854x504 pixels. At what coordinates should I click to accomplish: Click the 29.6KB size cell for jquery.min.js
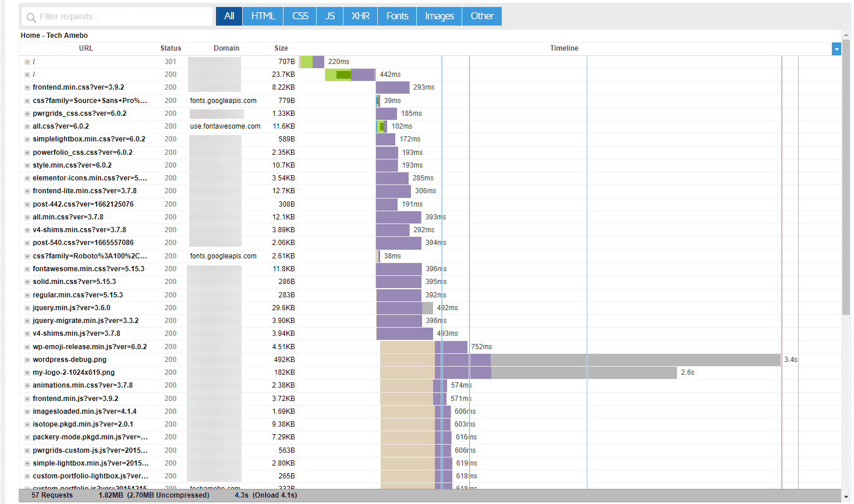pyautogui.click(x=284, y=308)
